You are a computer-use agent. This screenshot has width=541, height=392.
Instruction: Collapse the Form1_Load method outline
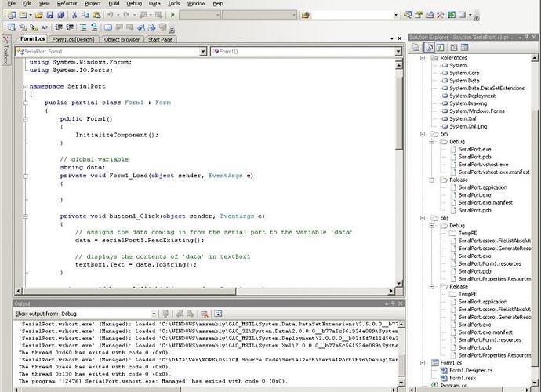tap(25, 176)
